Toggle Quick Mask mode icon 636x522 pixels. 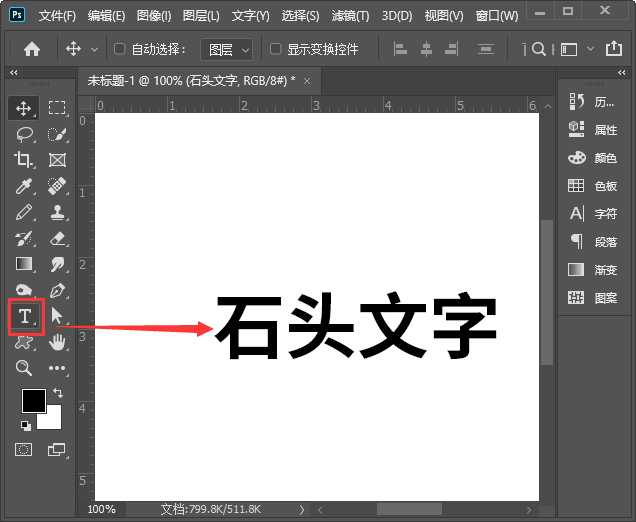25,450
